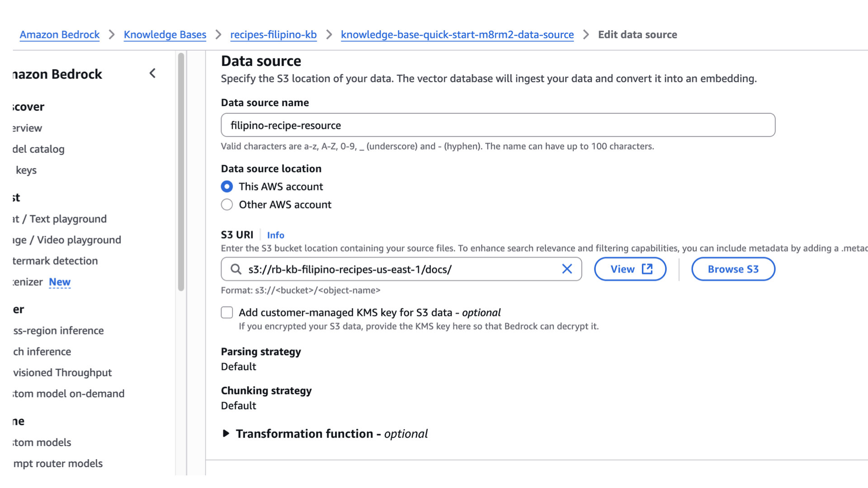The width and height of the screenshot is (868, 488).
Task: Click the Data source name input field
Action: click(497, 125)
